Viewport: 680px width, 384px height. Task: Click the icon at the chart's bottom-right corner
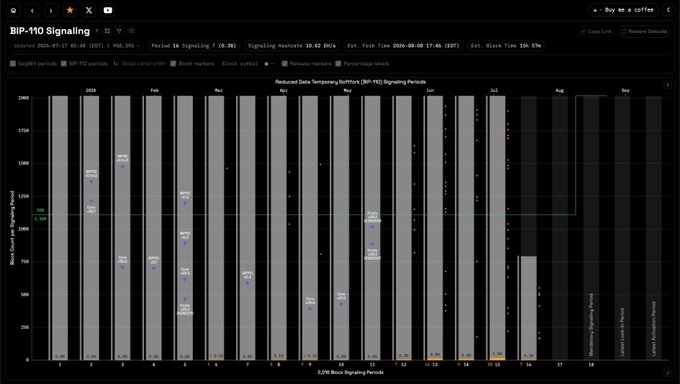[667, 372]
